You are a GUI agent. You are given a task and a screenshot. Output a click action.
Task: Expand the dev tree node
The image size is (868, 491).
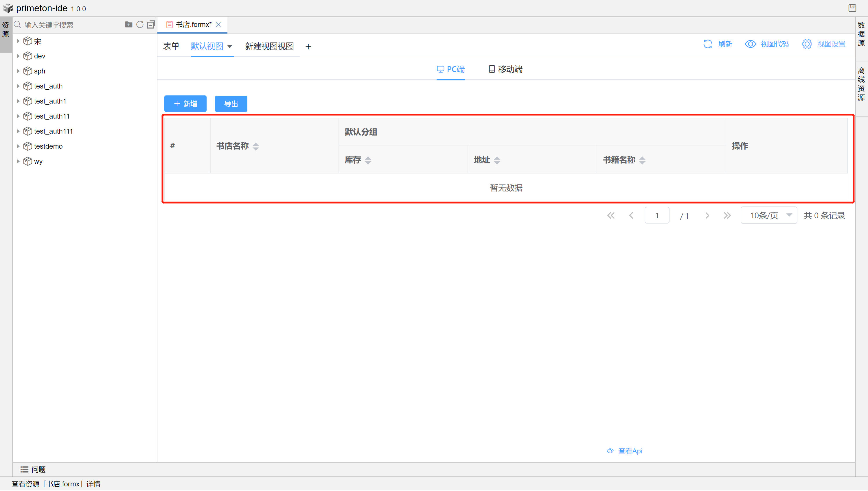click(x=18, y=56)
